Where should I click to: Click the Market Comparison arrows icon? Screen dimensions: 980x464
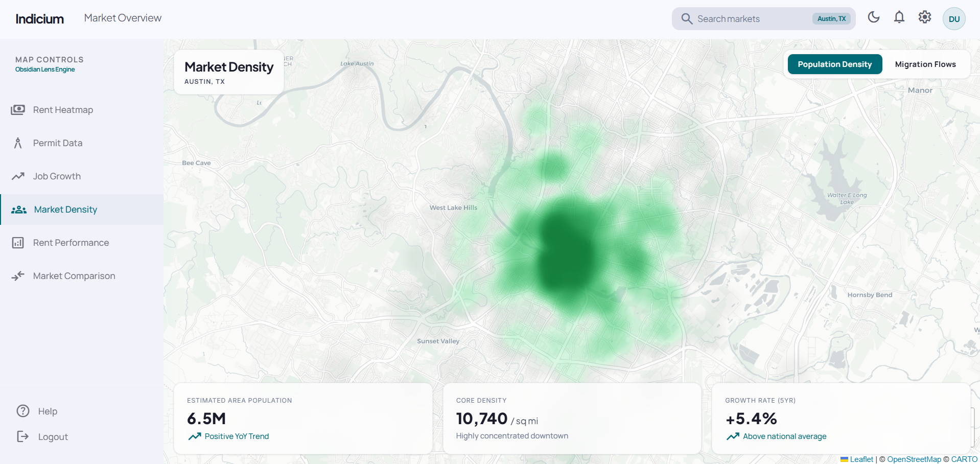[18, 276]
